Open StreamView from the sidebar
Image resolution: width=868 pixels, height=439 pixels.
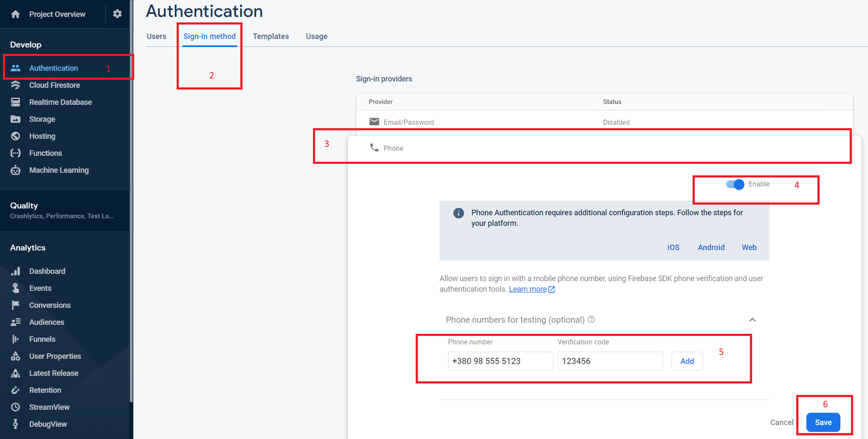(x=49, y=407)
